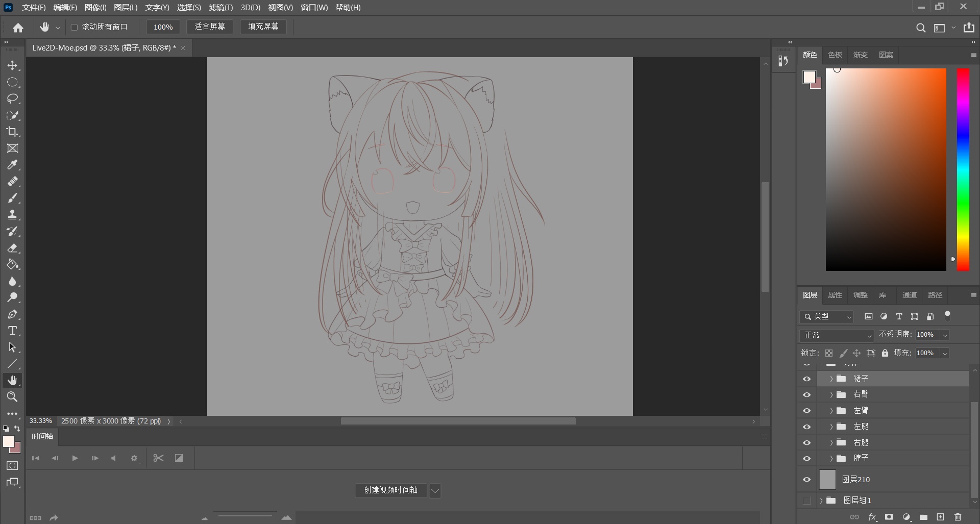Close the Live2D-Moe.psd document tab

point(183,48)
